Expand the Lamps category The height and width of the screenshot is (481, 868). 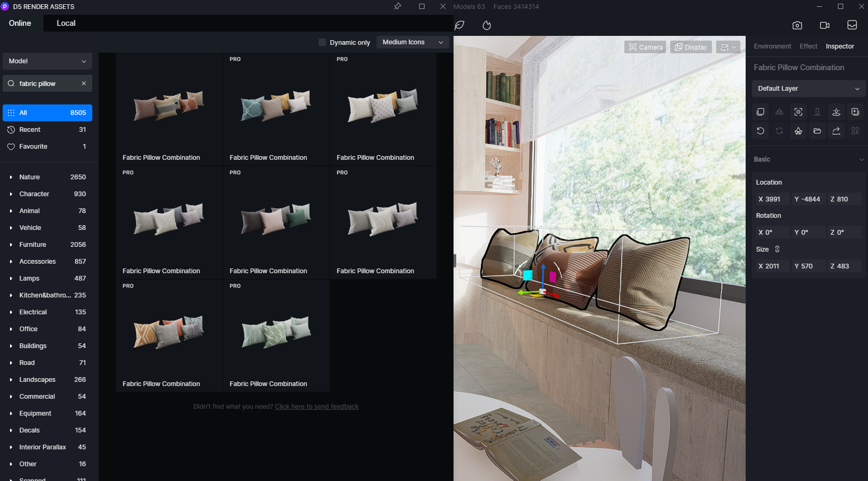(x=11, y=278)
